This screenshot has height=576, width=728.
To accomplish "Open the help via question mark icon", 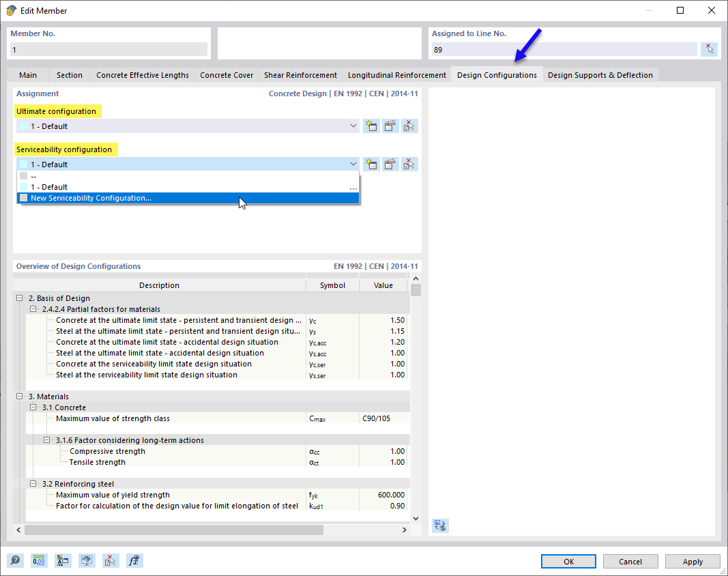I will pyautogui.click(x=15, y=560).
